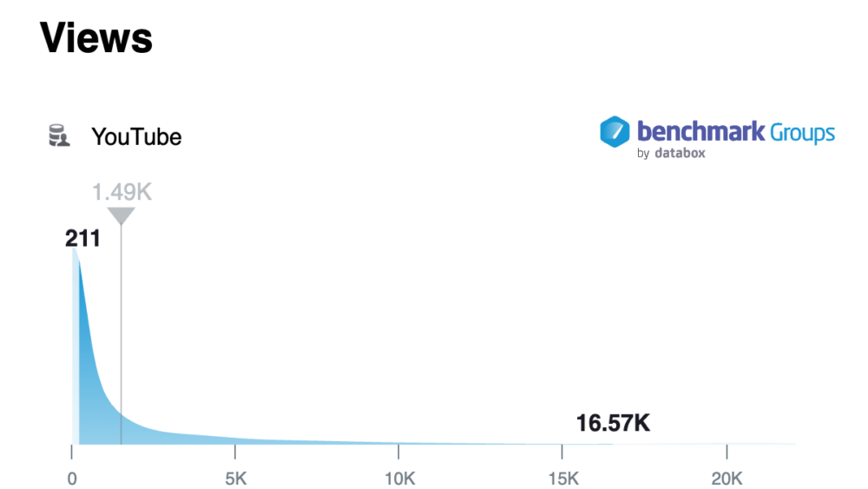Image resolution: width=868 pixels, height=489 pixels.
Task: Click the YouTube data source icon
Action: click(59, 135)
